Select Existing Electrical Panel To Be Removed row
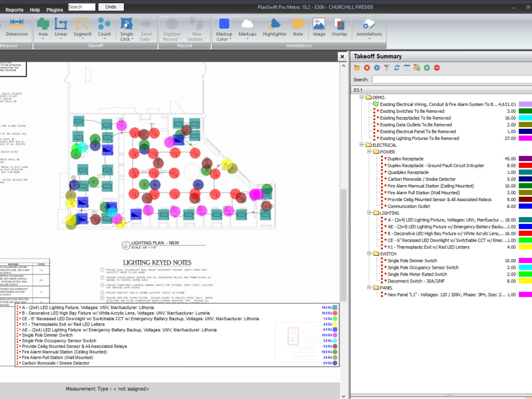 pos(418,131)
